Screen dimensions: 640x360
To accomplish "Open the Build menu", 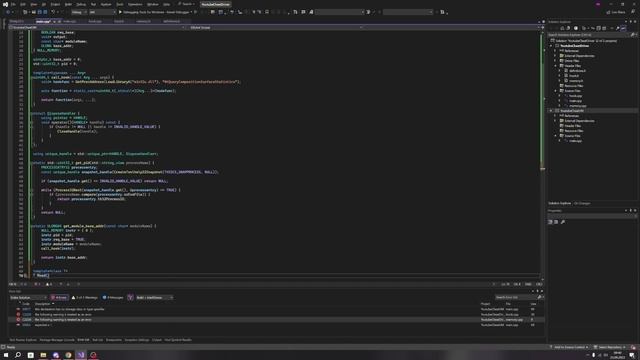I will pyautogui.click(x=68, y=4).
